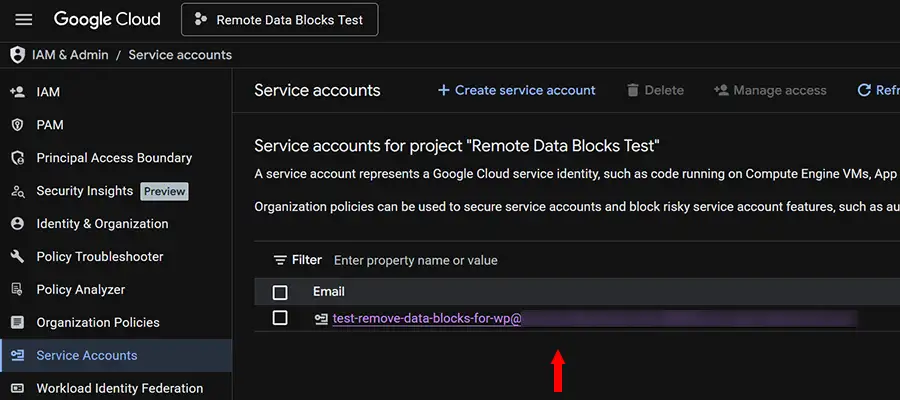Check the test-remove-data-blocks-for-wp row checkbox
900x400 pixels.
[x=280, y=318]
